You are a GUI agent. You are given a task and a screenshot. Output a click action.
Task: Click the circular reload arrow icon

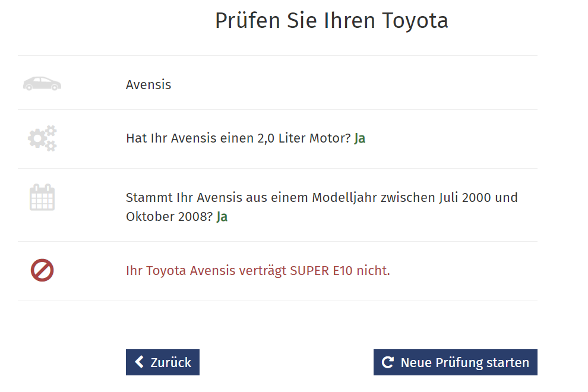(388, 362)
